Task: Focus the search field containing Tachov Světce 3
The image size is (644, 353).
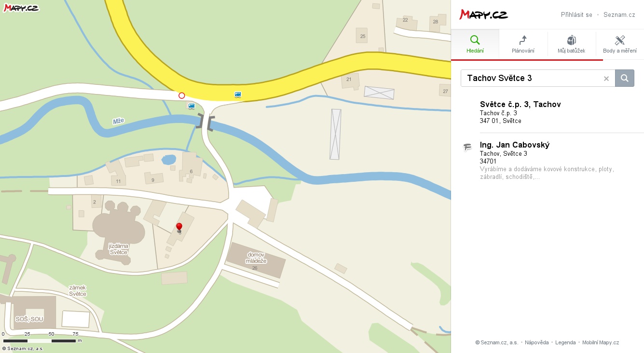Action: 531,78
